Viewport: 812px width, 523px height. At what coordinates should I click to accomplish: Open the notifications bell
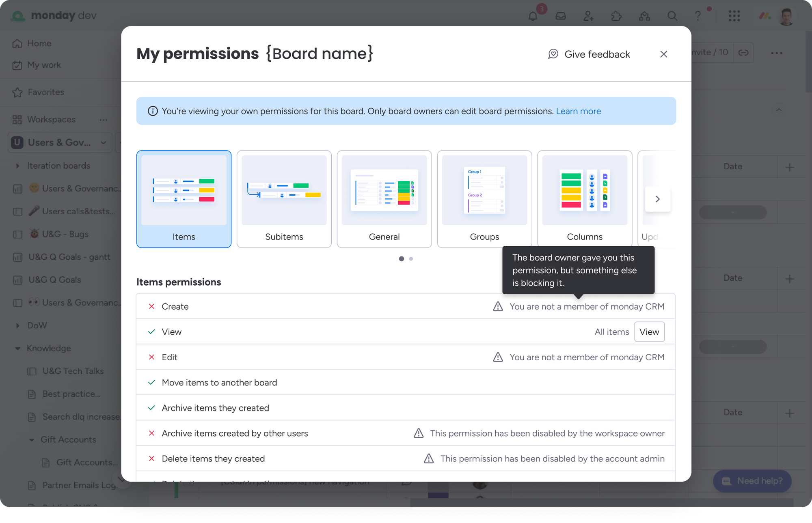tap(533, 16)
